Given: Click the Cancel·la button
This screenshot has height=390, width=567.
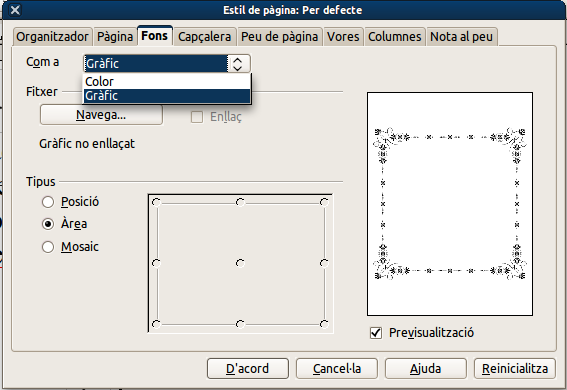Looking at the screenshot, I should click(337, 369).
